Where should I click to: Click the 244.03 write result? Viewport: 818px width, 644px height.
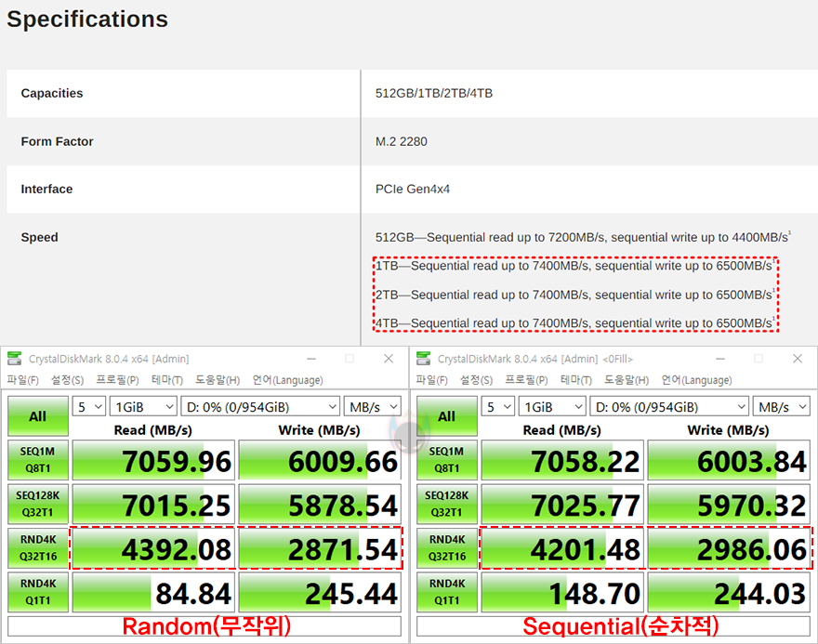729,592
